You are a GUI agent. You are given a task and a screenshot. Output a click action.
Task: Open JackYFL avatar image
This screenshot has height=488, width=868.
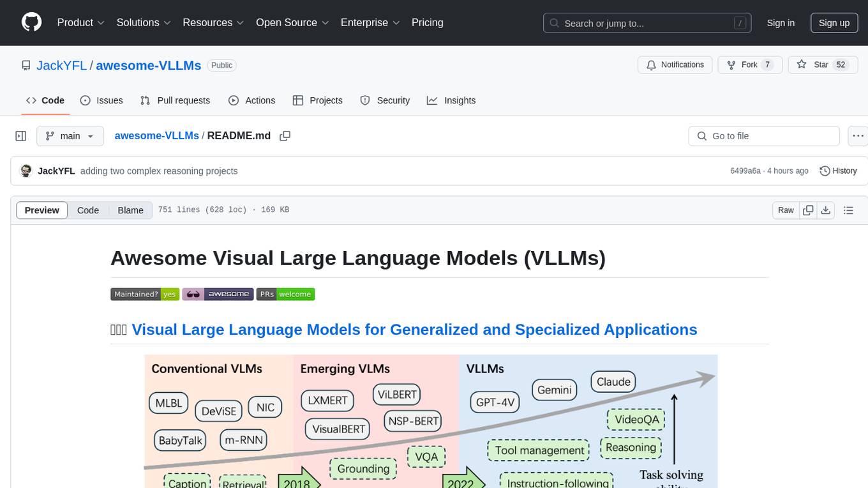pyautogui.click(x=26, y=171)
